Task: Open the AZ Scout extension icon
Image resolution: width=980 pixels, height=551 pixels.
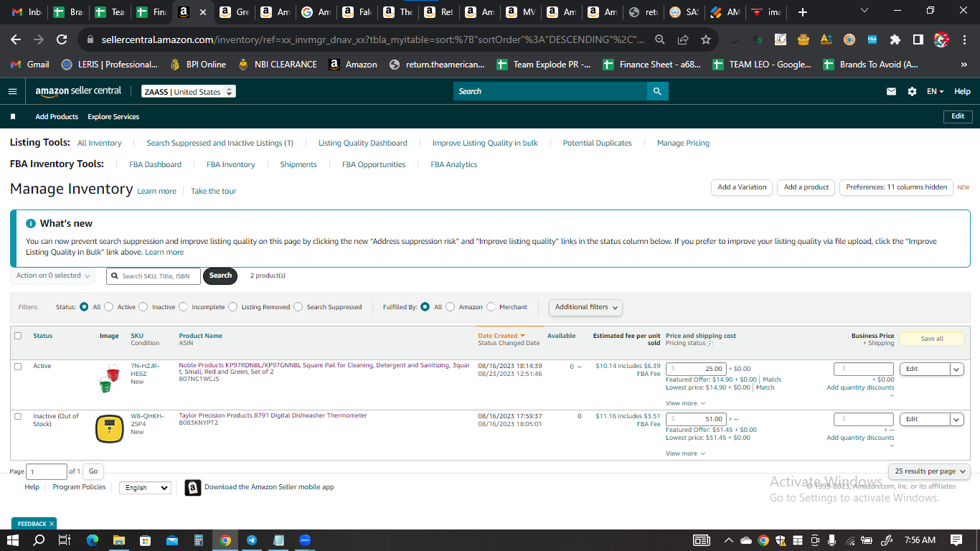Action: (x=826, y=39)
